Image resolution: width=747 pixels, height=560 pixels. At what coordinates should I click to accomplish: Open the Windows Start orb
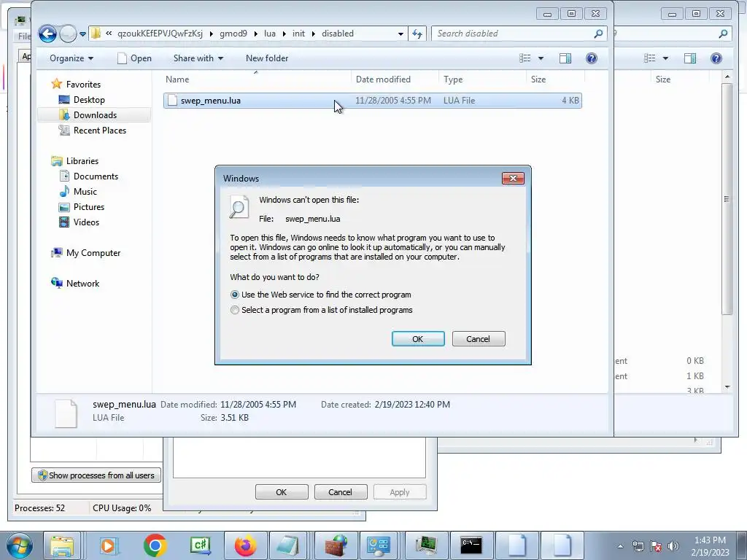(19, 545)
